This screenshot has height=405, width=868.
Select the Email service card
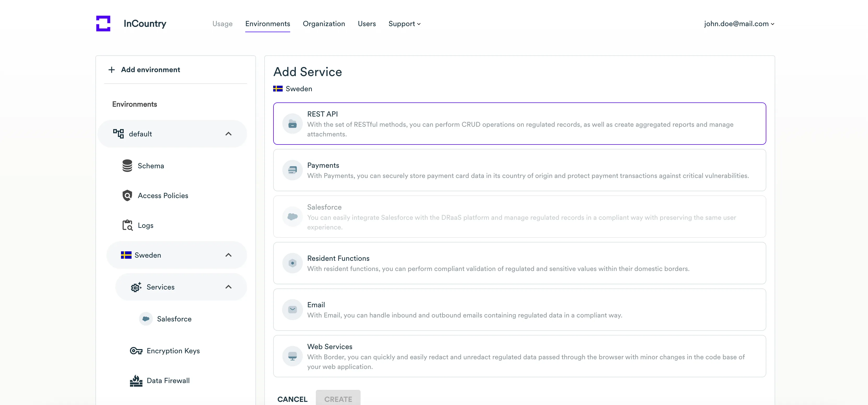(519, 310)
